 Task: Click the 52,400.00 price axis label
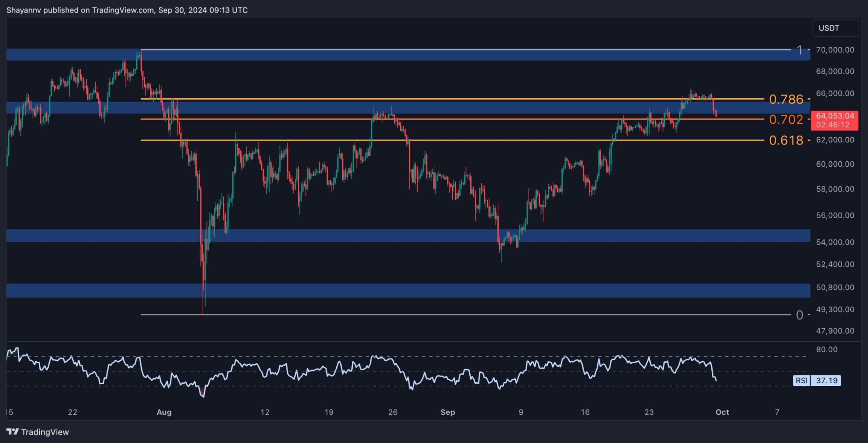point(835,264)
